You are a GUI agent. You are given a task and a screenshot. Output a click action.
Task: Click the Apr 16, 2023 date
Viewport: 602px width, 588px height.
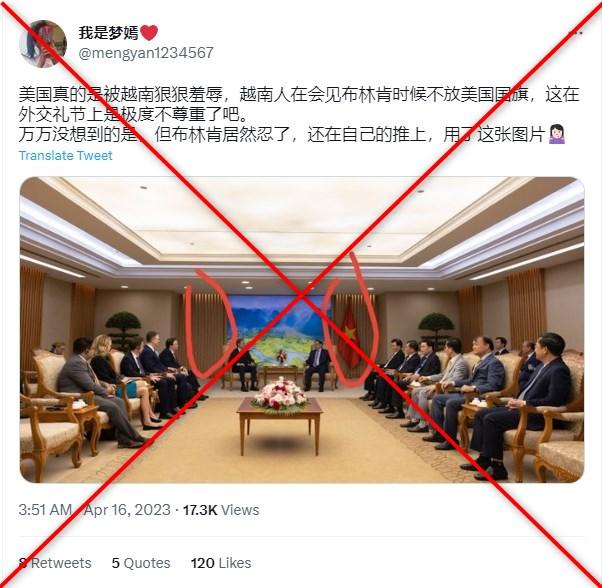click(x=127, y=510)
